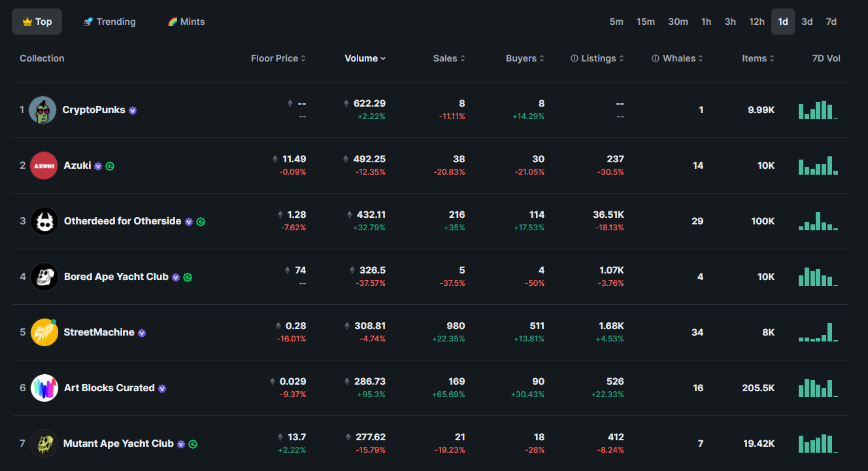This screenshot has width=868, height=471.
Task: Open the Mints tab
Action: tap(186, 22)
